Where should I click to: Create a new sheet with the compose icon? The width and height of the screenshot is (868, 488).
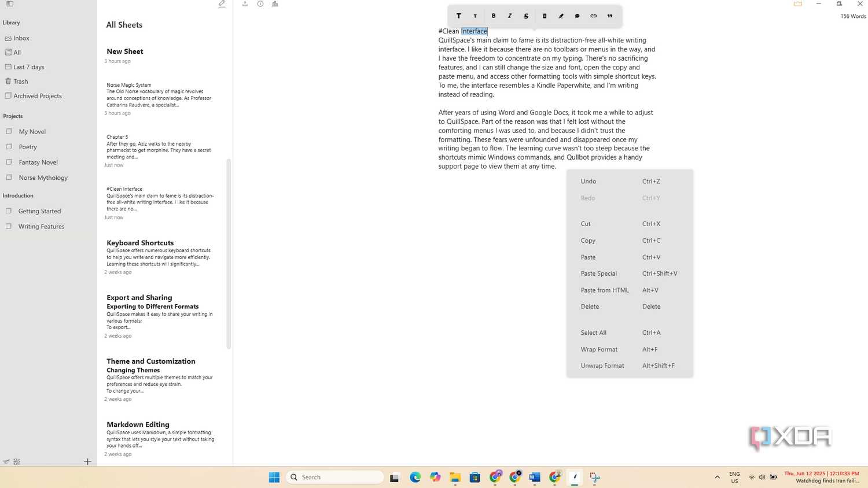coord(222,4)
